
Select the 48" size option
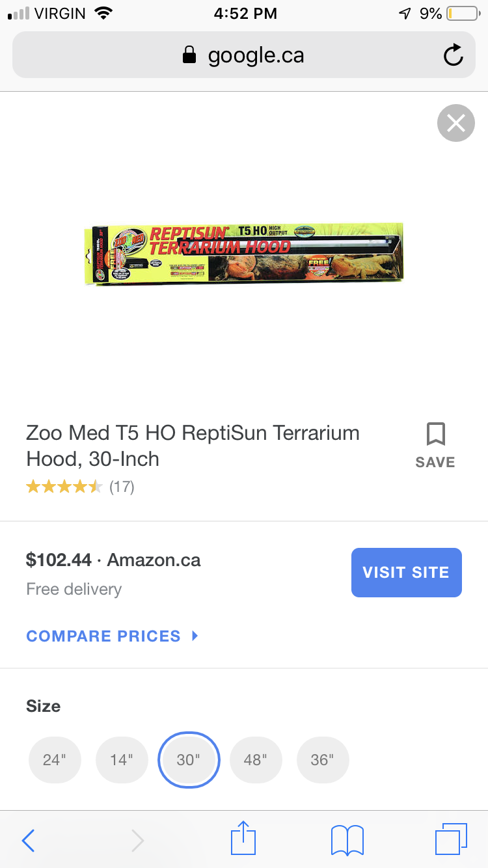point(256,760)
